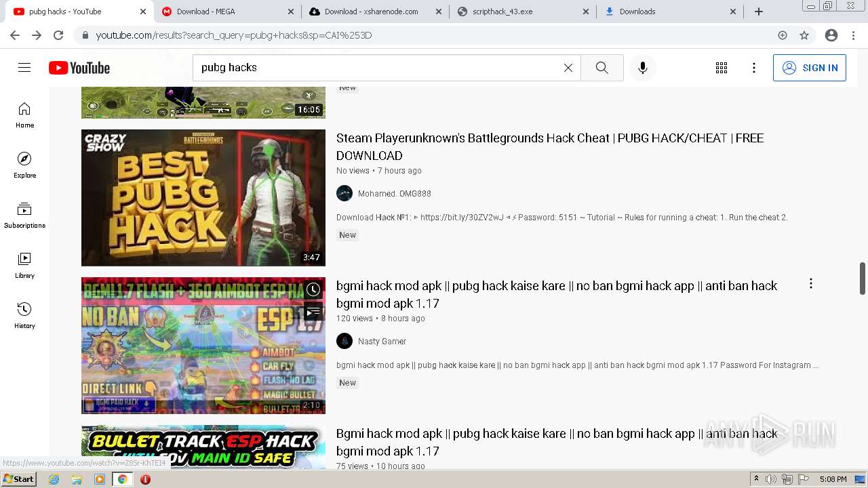Open the Explore sidebar item
The image size is (868, 488).
click(24, 165)
